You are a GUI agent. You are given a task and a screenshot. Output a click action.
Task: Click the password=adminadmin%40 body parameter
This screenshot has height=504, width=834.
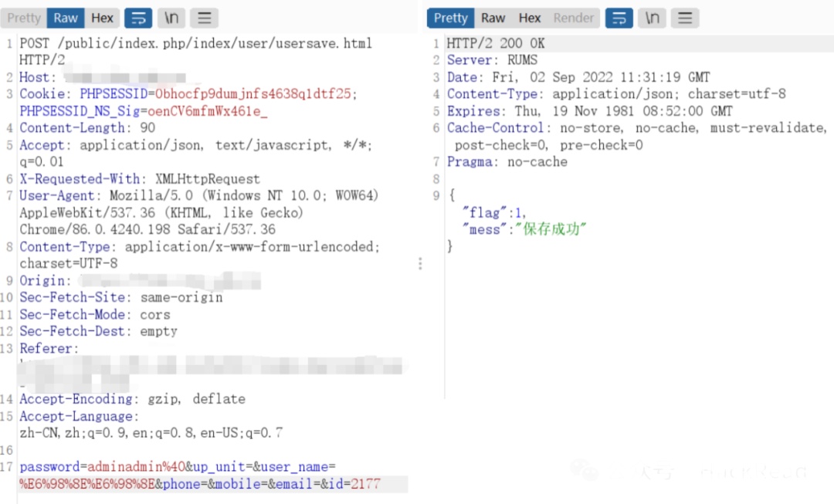102,467
